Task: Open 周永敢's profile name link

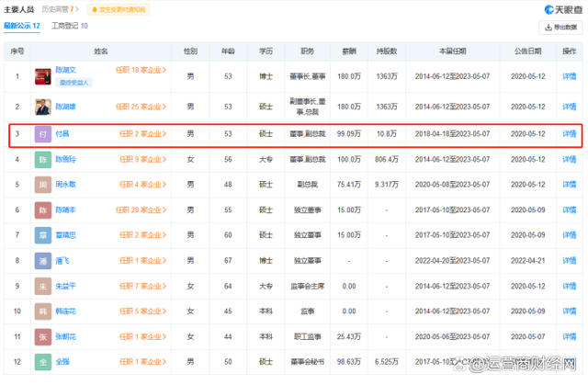Action: tap(65, 185)
